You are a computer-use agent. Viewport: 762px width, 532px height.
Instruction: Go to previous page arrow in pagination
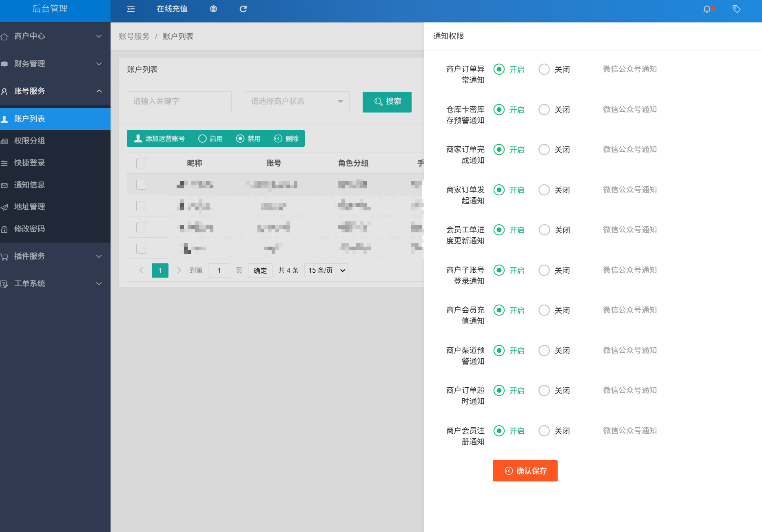click(x=142, y=270)
